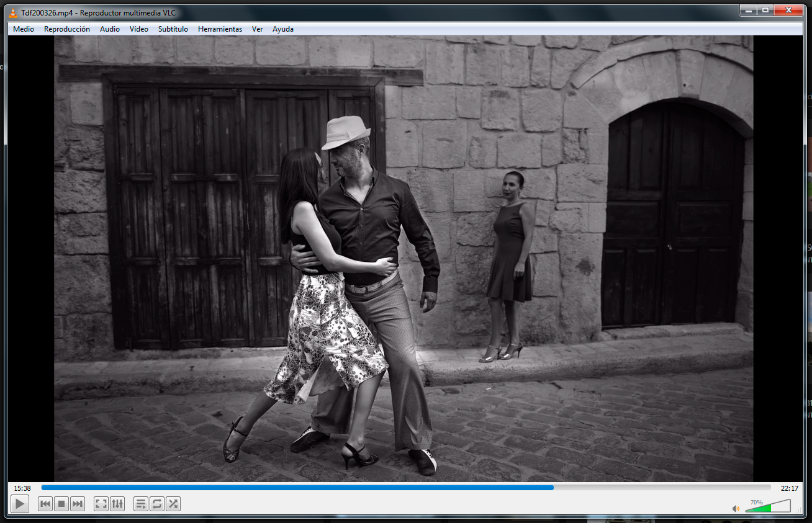Click the total duration label 22:17

(790, 488)
